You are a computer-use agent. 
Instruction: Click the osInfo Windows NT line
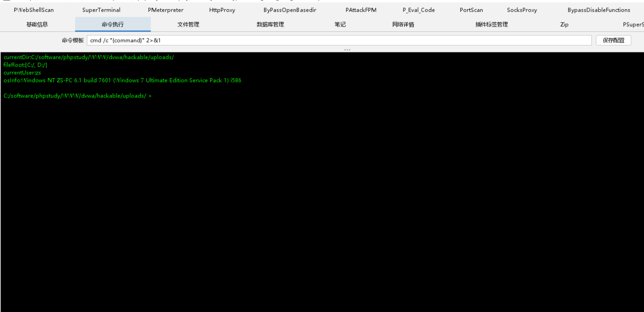(x=122, y=80)
